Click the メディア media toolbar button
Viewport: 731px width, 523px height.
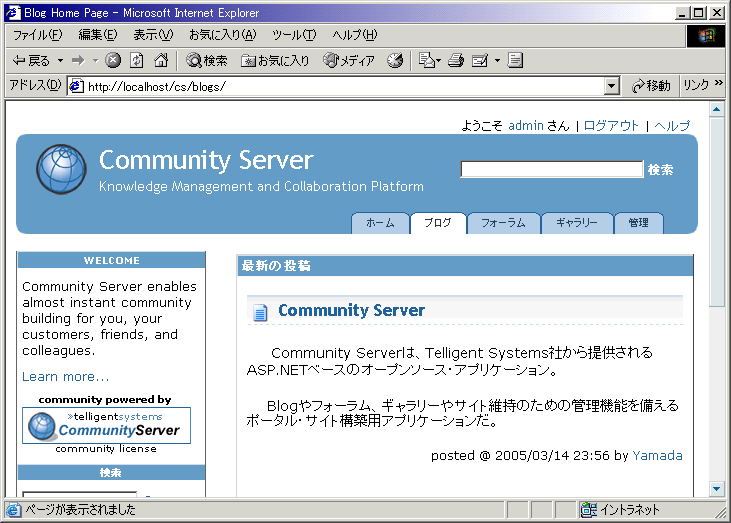pyautogui.click(x=349, y=60)
